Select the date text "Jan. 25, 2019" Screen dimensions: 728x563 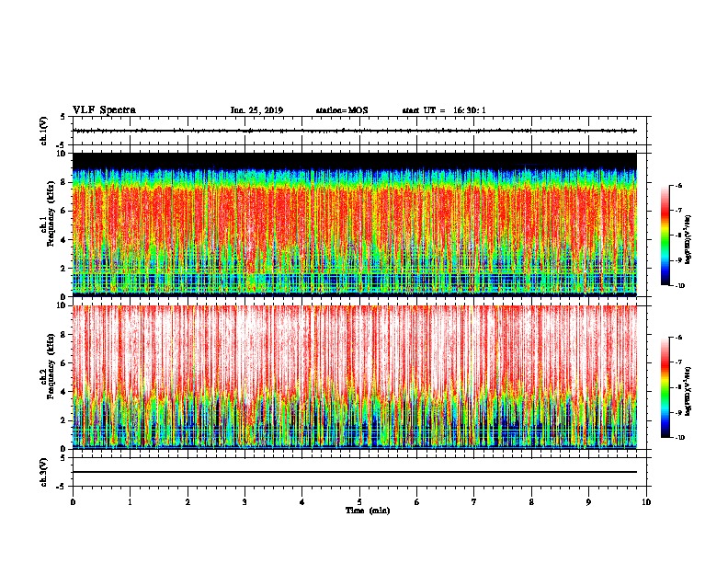[x=256, y=110]
